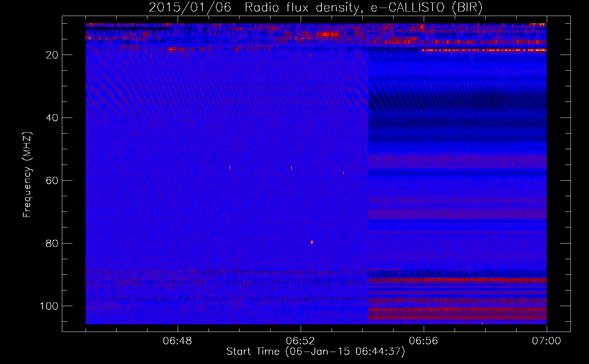Click the 06:56 time tick label

(x=423, y=341)
